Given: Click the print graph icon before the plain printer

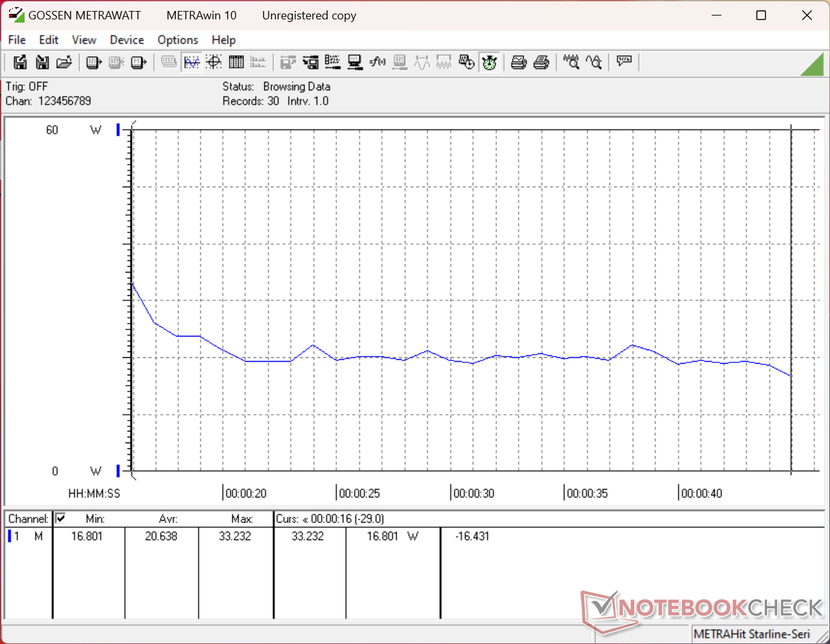Looking at the screenshot, I should click(x=519, y=62).
